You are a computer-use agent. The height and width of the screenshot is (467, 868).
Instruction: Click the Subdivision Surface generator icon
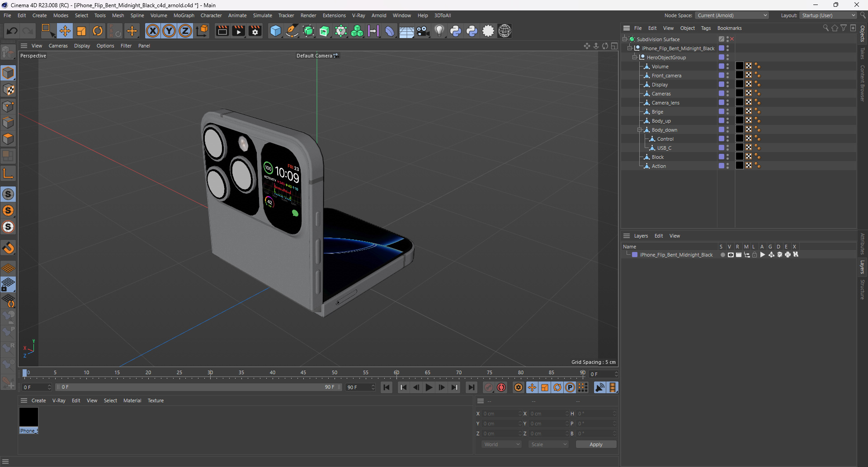(309, 31)
